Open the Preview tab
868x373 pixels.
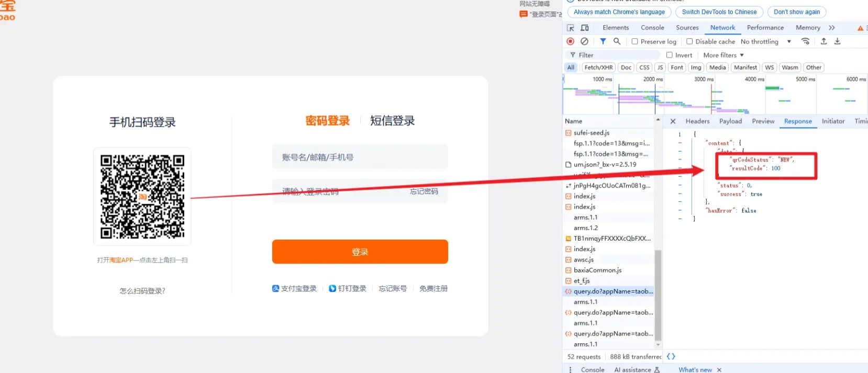point(763,121)
